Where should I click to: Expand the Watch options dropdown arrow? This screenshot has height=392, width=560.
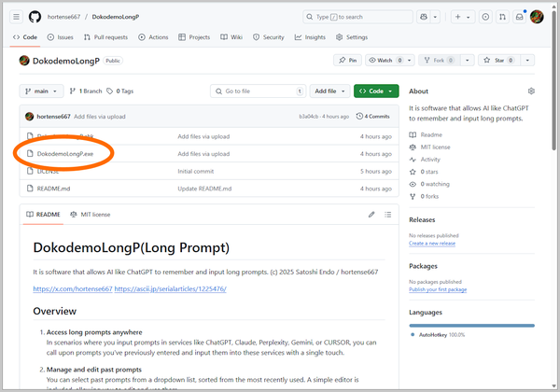tap(410, 61)
